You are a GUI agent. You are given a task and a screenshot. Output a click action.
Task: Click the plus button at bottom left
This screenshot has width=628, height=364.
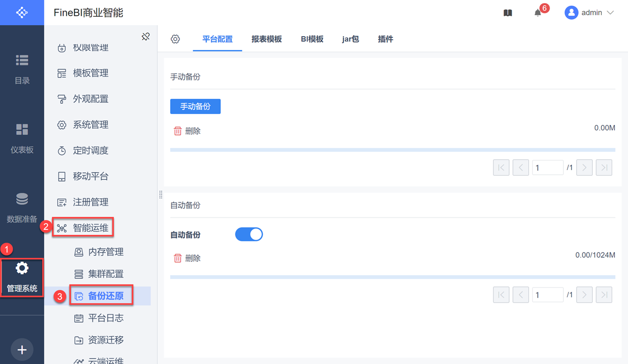22,350
